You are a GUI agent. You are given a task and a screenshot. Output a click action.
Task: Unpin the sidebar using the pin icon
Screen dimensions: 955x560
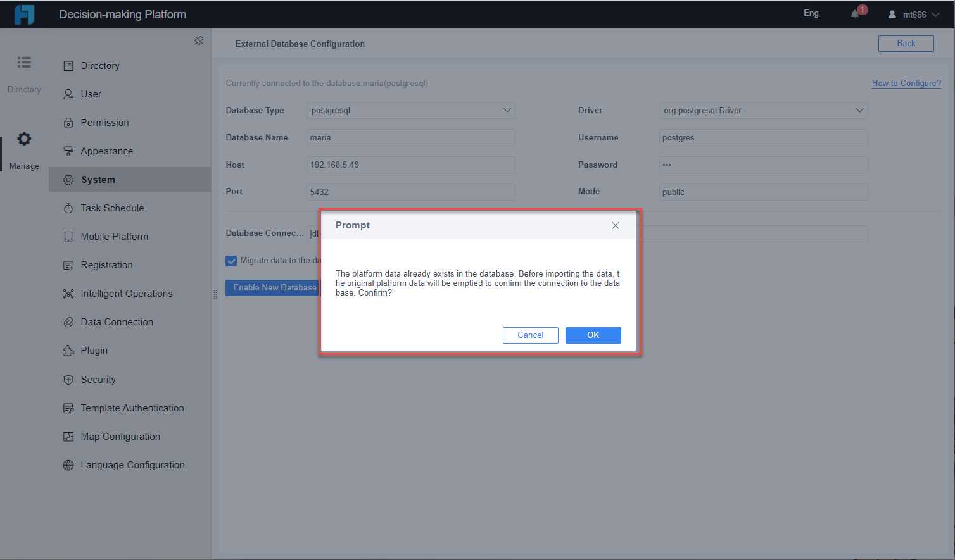[x=198, y=40]
